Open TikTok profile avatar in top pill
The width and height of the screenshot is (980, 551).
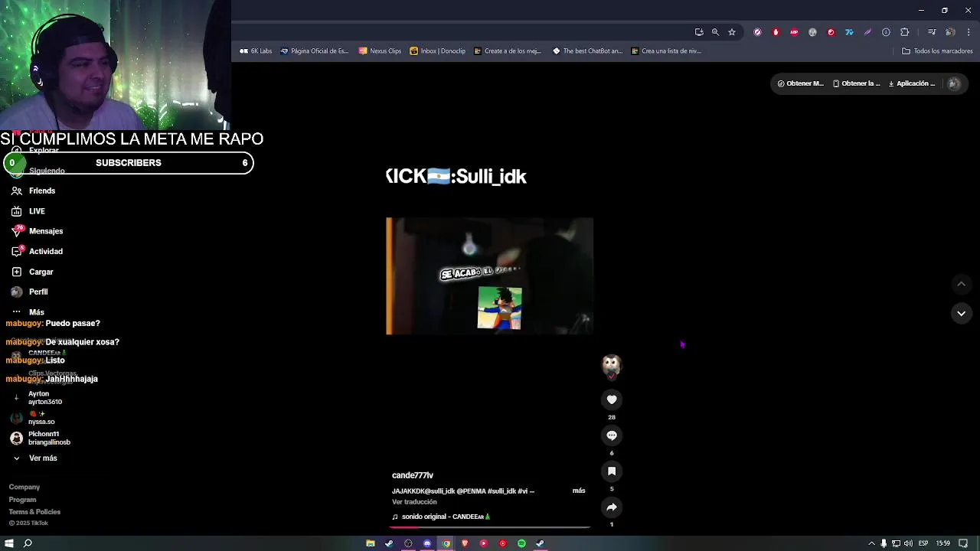click(954, 83)
